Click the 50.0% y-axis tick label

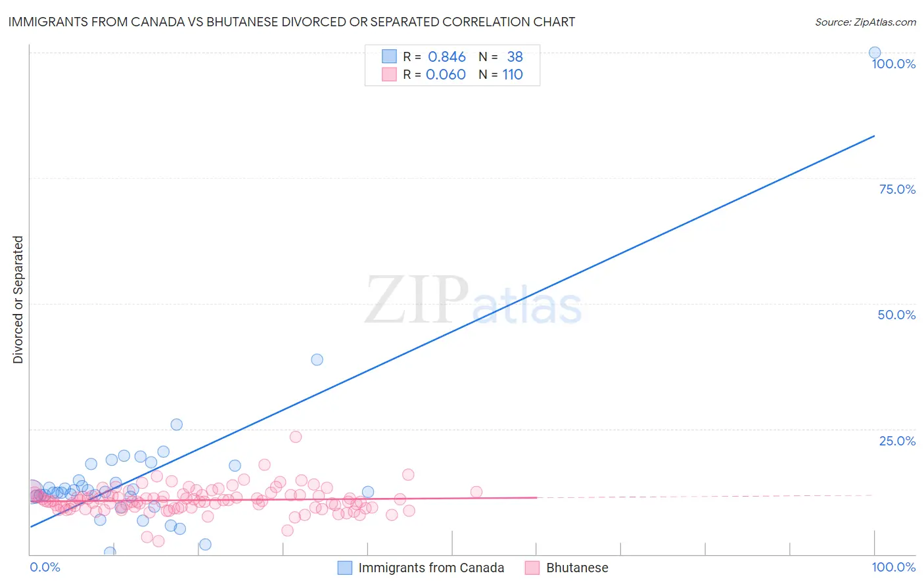(x=896, y=315)
